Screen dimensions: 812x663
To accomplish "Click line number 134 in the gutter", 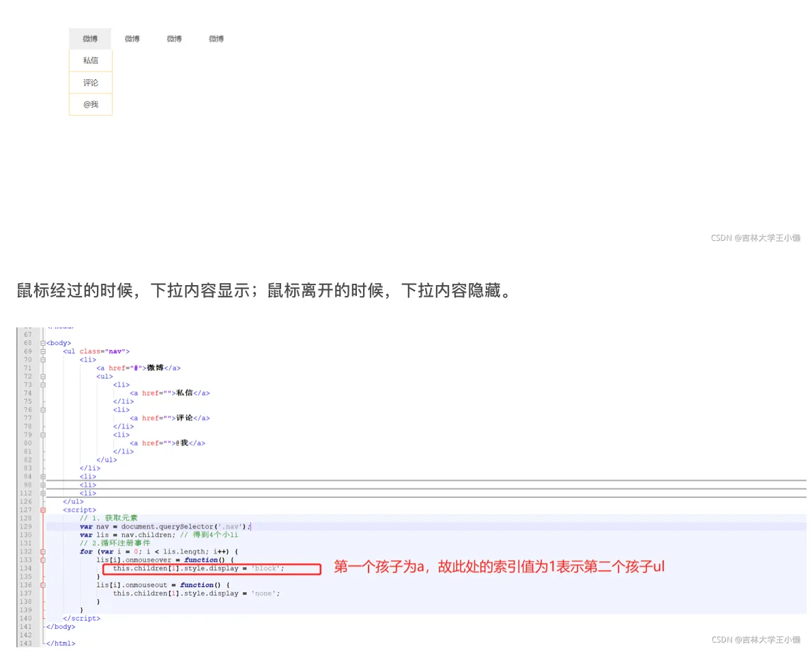I will [x=27, y=569].
